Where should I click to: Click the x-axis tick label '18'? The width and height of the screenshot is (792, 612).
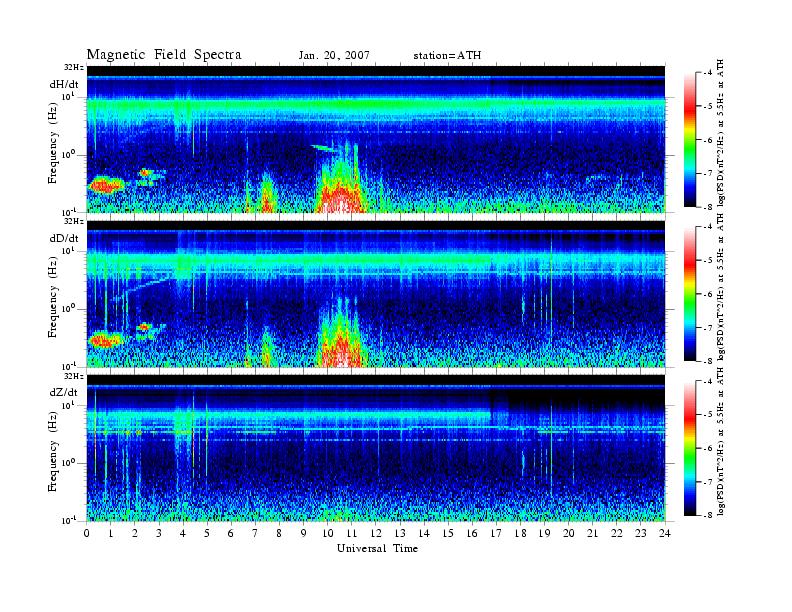point(520,533)
